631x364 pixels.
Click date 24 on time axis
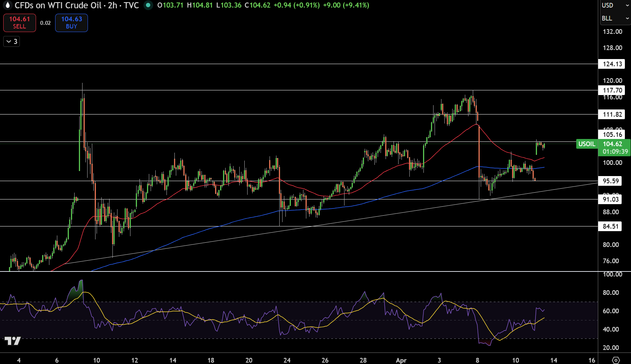click(287, 360)
